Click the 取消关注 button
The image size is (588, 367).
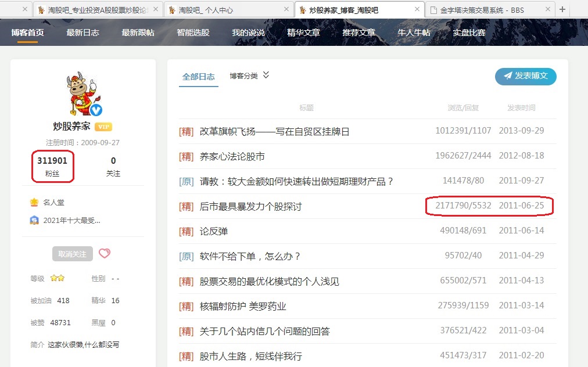point(73,254)
